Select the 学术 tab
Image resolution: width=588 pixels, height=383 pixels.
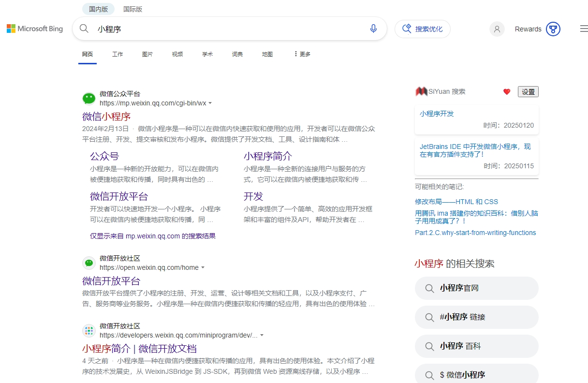point(207,54)
